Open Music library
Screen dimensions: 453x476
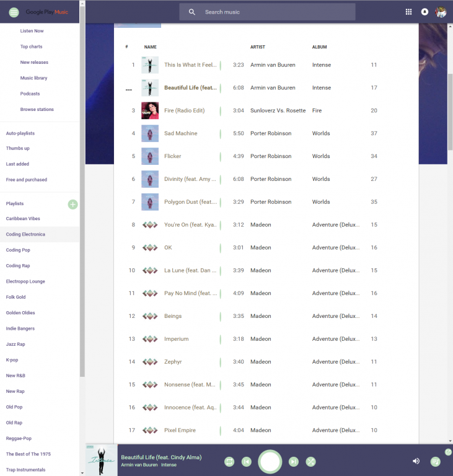[33, 78]
